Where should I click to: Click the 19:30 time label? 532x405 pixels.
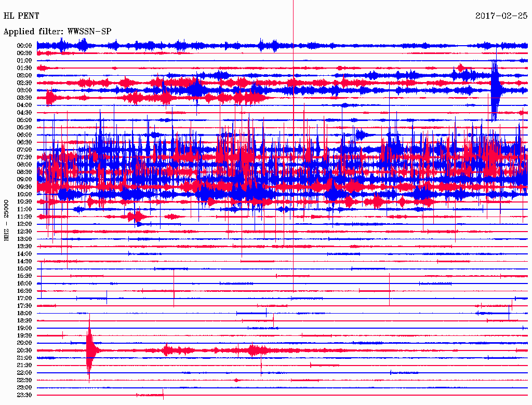click(x=24, y=335)
